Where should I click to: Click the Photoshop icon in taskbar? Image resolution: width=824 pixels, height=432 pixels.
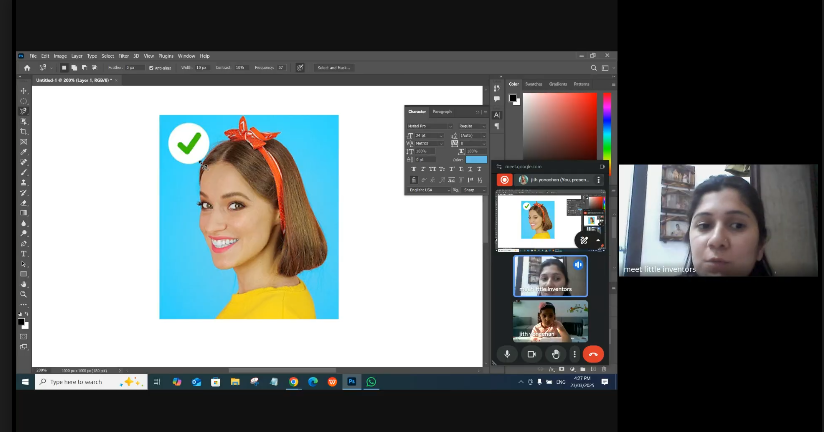coord(352,381)
